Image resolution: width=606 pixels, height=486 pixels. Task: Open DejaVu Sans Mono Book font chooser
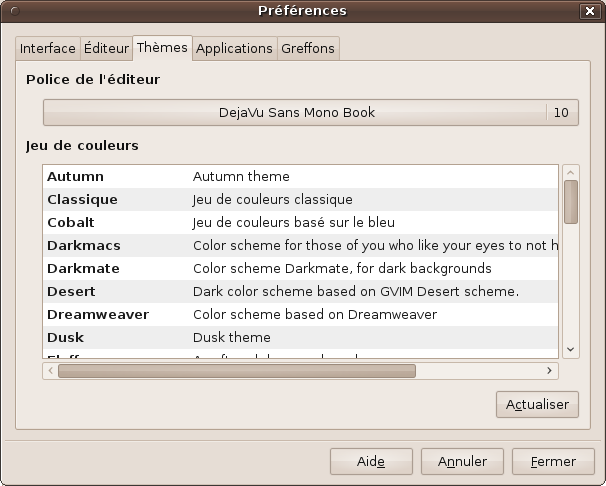(x=297, y=112)
